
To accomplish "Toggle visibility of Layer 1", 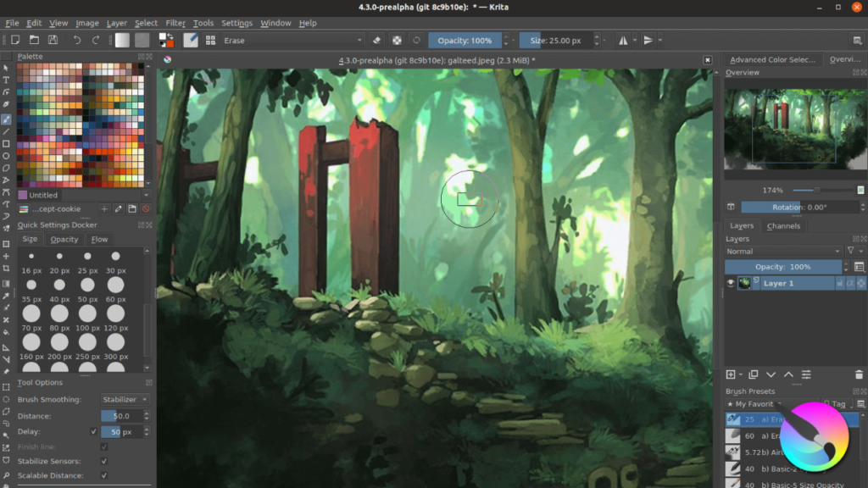I will click(x=731, y=283).
